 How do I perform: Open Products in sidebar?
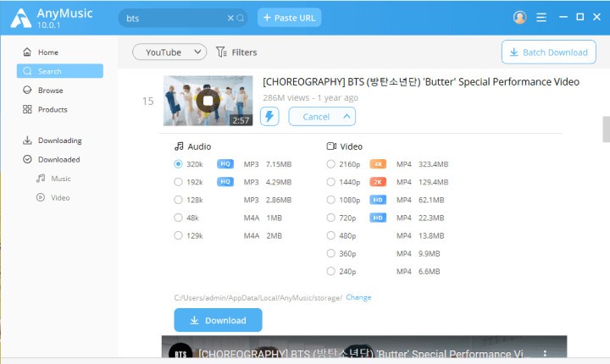(60, 109)
